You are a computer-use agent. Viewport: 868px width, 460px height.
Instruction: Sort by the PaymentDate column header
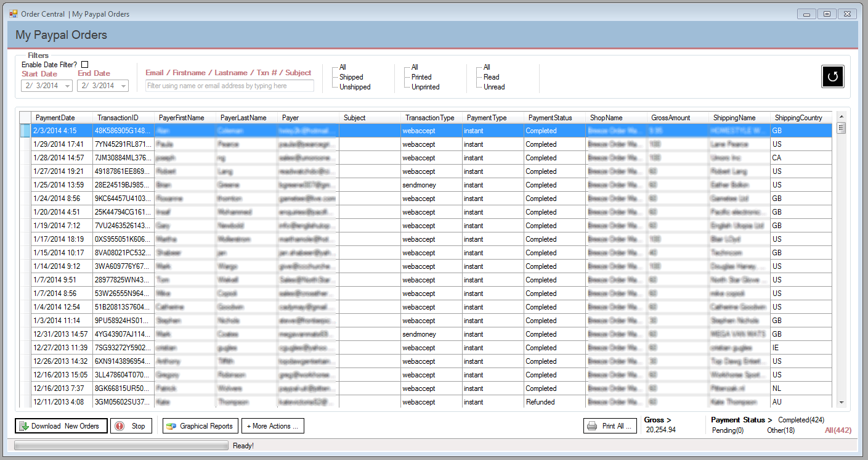[x=55, y=118]
